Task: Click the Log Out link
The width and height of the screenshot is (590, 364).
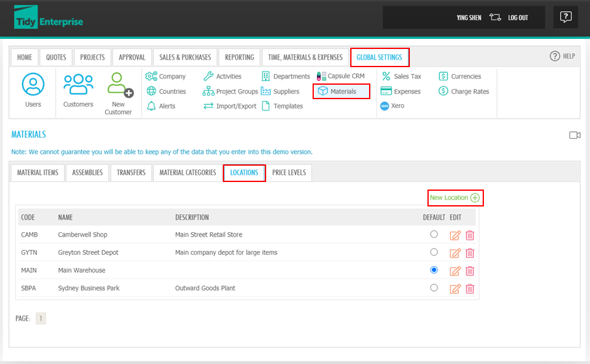Action: (518, 18)
